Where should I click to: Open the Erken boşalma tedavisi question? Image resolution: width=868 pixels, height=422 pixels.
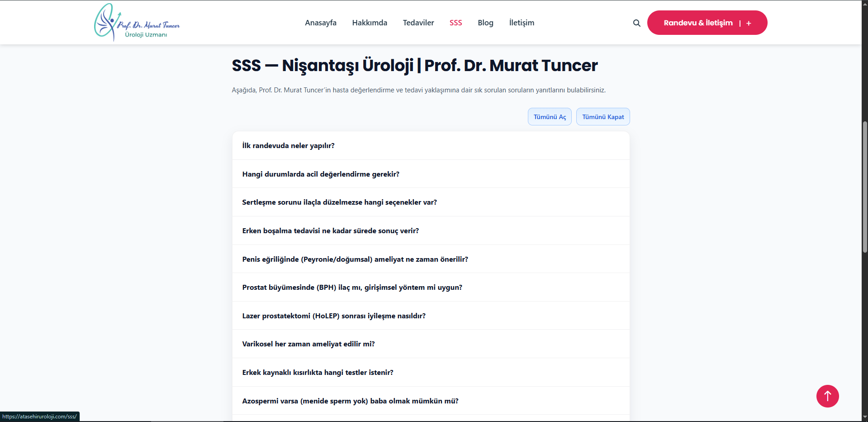click(330, 231)
